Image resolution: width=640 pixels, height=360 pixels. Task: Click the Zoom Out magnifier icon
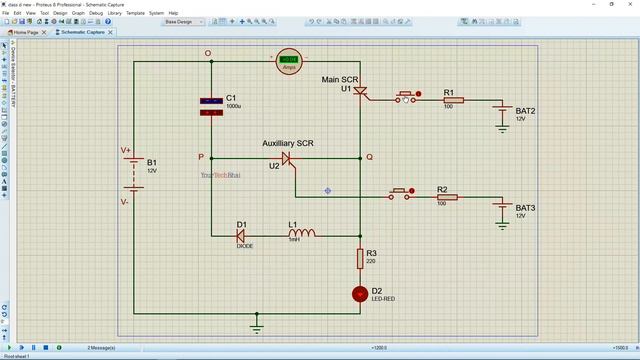(x=257, y=22)
